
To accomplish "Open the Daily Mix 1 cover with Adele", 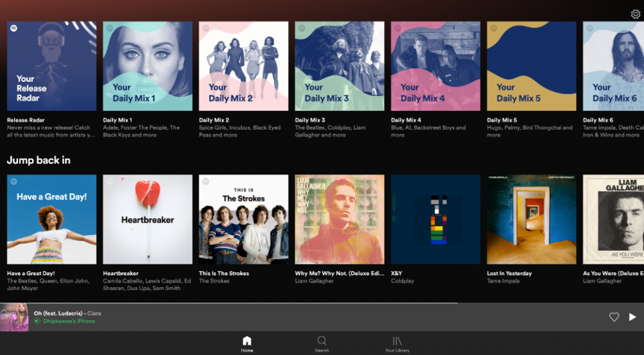I will (x=148, y=66).
